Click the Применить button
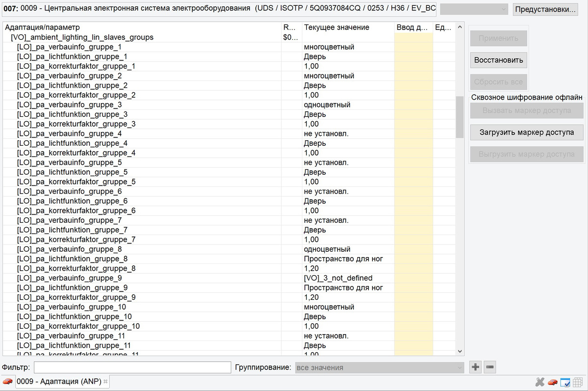Screen dimensions: 588x391 [498, 38]
